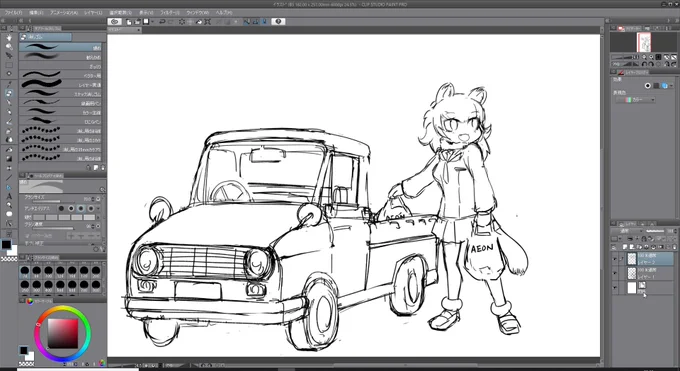Select the Zoom magnifier tool
The width and height of the screenshot is (680, 371).
(x=9, y=47)
